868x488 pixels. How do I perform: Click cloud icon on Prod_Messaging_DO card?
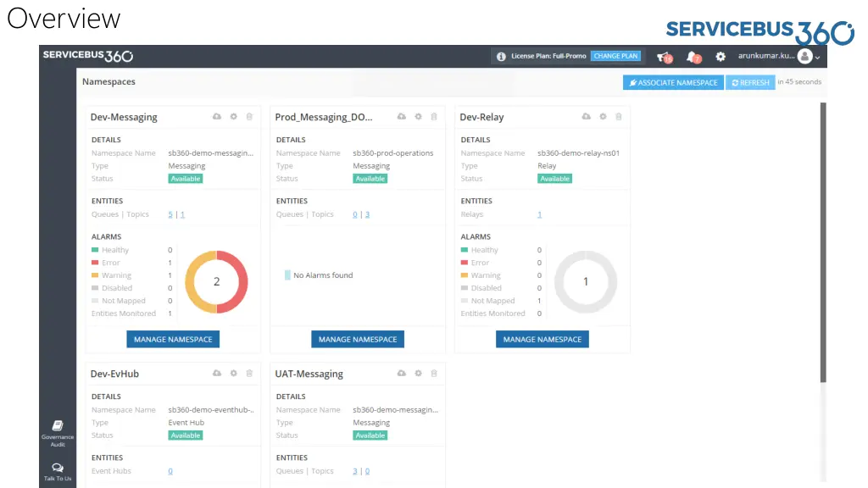tap(401, 116)
